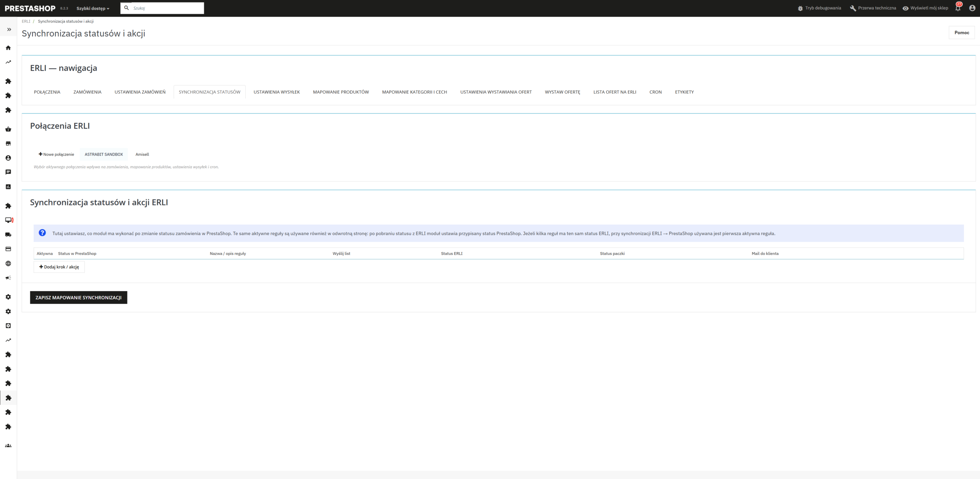Open Orders via the basket icon
This screenshot has height=479, width=980.
click(8, 129)
